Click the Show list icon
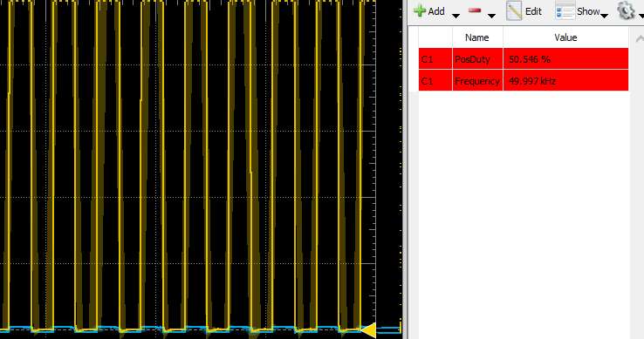Screen dimensions: 644x339 (x=565, y=10)
